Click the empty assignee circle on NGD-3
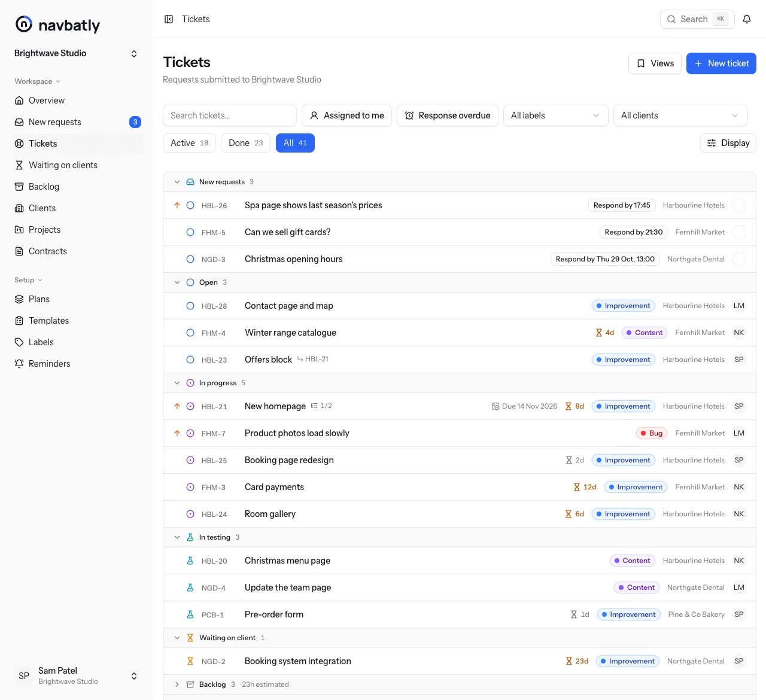 tap(739, 259)
